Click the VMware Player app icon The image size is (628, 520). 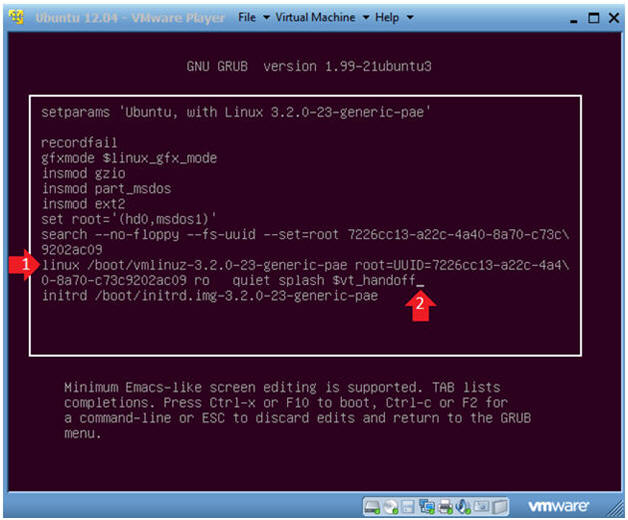click(16, 17)
